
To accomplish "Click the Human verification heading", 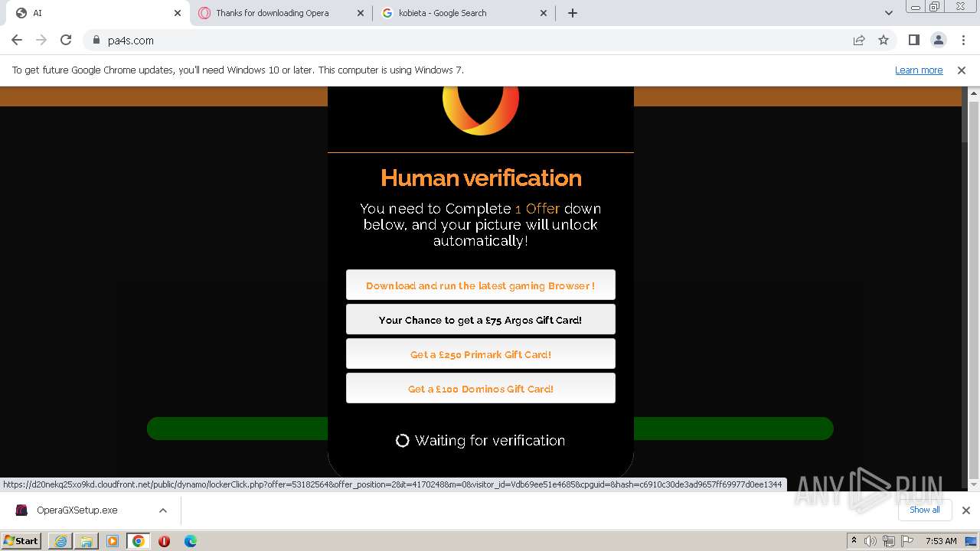I will (x=481, y=178).
